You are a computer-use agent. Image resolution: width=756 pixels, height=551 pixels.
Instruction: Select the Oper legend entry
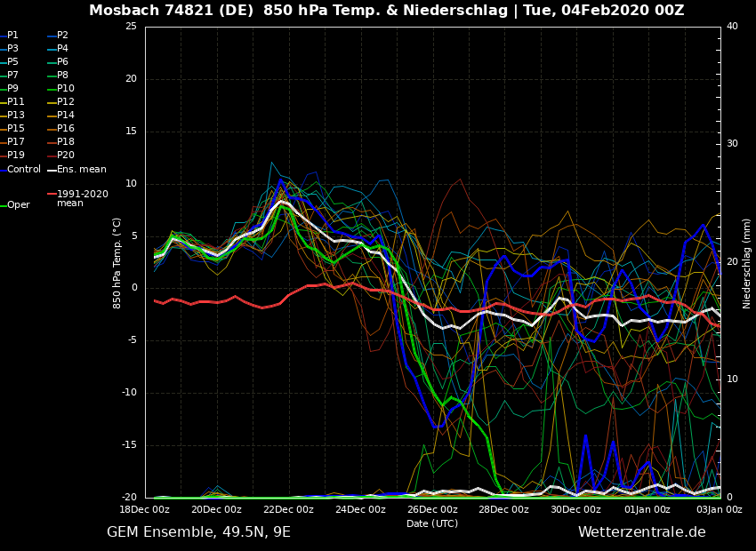[x=19, y=205]
